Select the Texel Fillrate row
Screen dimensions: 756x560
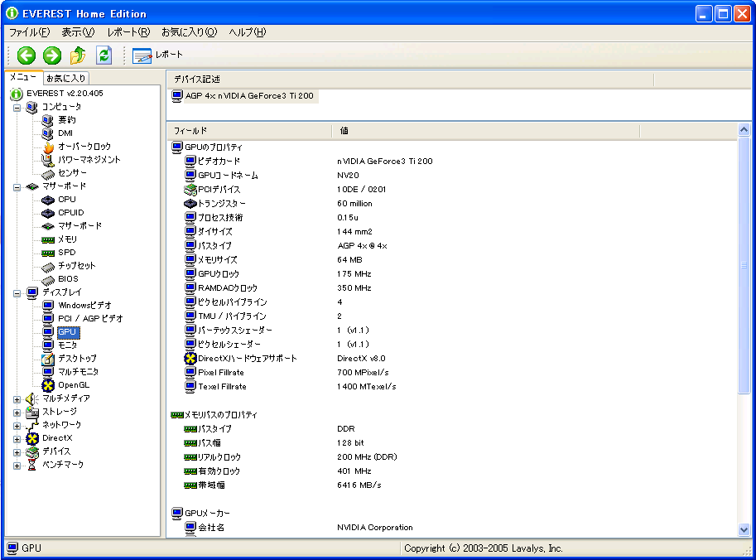click(x=451, y=387)
